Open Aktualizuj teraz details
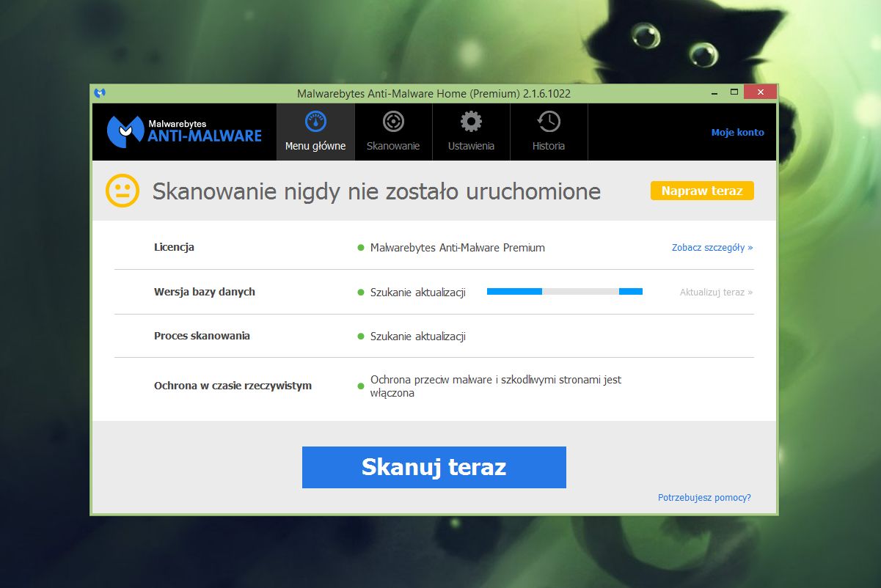The image size is (881, 588). click(x=715, y=292)
